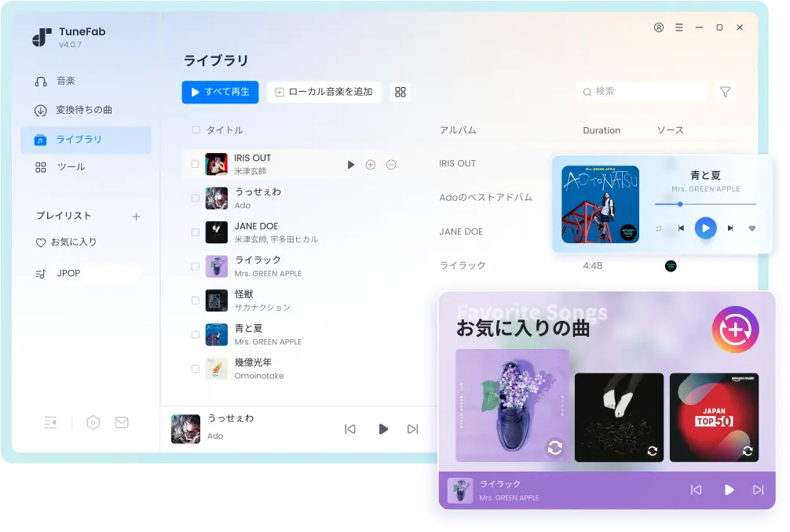790x532 pixels.
Task: Open TuneFab settings via the gear icon
Action: 93,422
